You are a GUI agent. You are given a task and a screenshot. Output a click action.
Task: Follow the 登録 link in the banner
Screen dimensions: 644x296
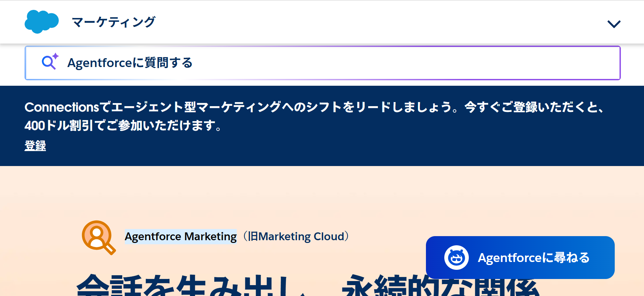(x=35, y=146)
